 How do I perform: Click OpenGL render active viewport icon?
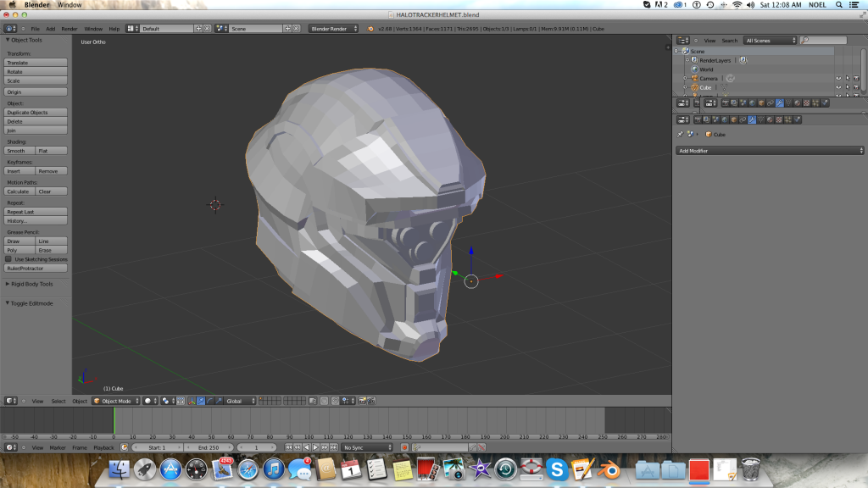(363, 401)
